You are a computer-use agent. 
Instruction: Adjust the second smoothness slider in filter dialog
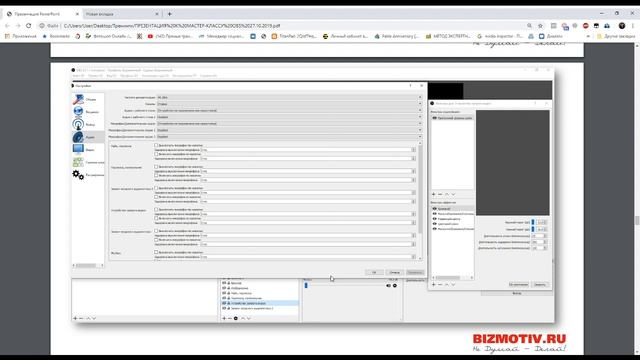coord(533,229)
